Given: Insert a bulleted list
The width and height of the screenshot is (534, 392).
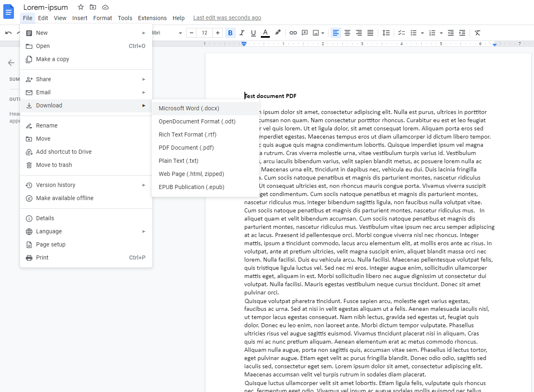Looking at the screenshot, I should 413,33.
